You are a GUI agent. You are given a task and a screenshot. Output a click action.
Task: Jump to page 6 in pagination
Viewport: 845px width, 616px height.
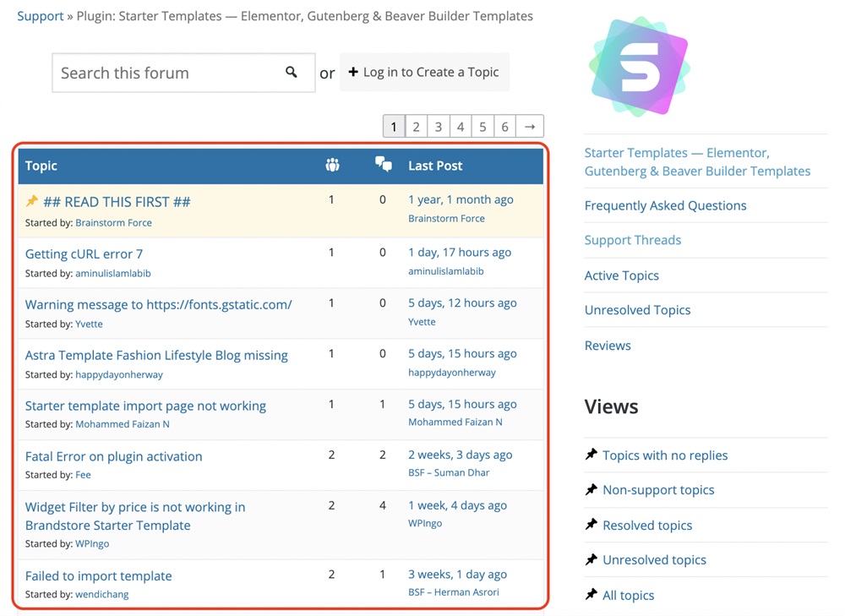(504, 127)
